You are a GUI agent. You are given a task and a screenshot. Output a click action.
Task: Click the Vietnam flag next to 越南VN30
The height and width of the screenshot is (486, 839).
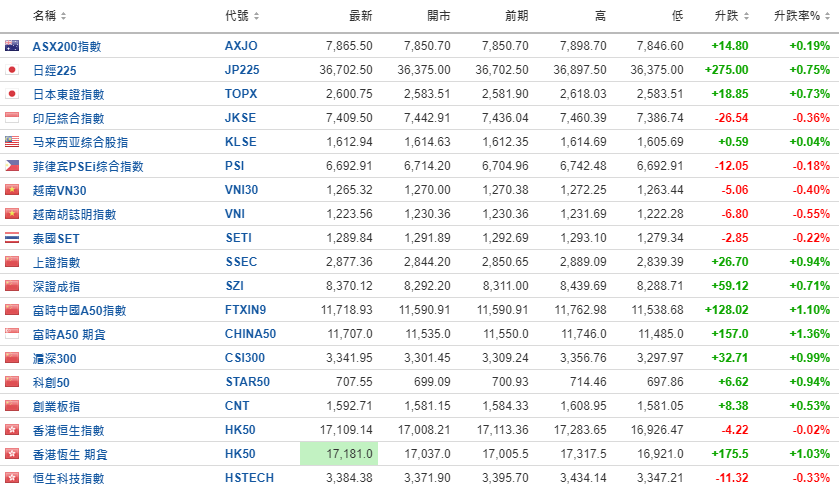click(12, 190)
